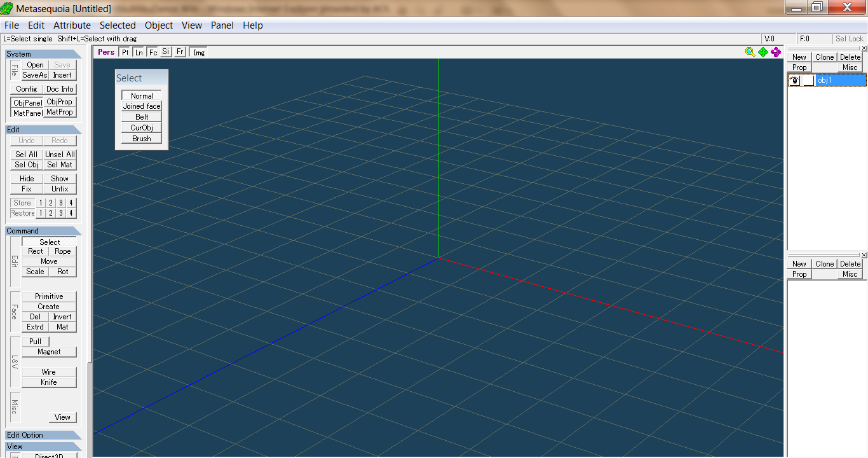Toggle Pt point display

pyautogui.click(x=125, y=52)
